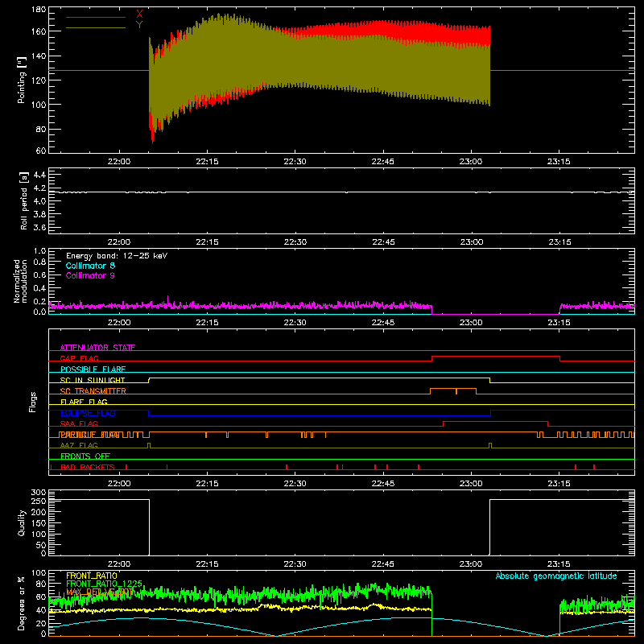
Task: Click the olive Y legend line
Action: pyautogui.click(x=96, y=28)
